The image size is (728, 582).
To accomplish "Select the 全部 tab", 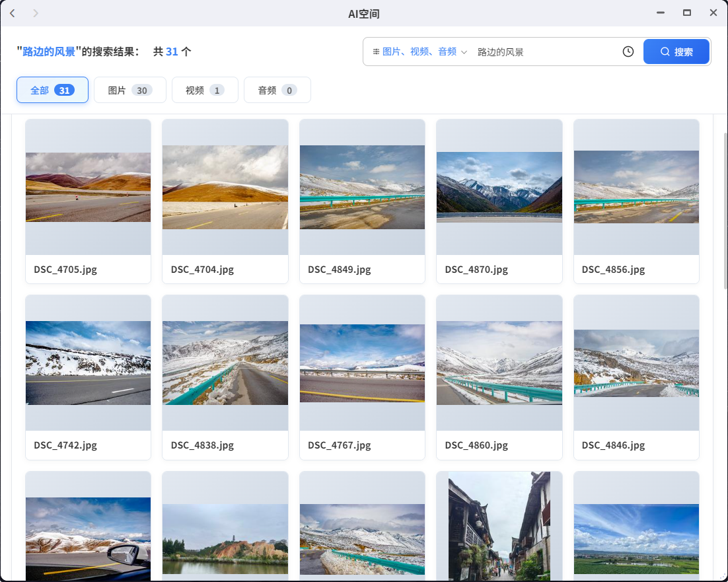I will pyautogui.click(x=52, y=90).
